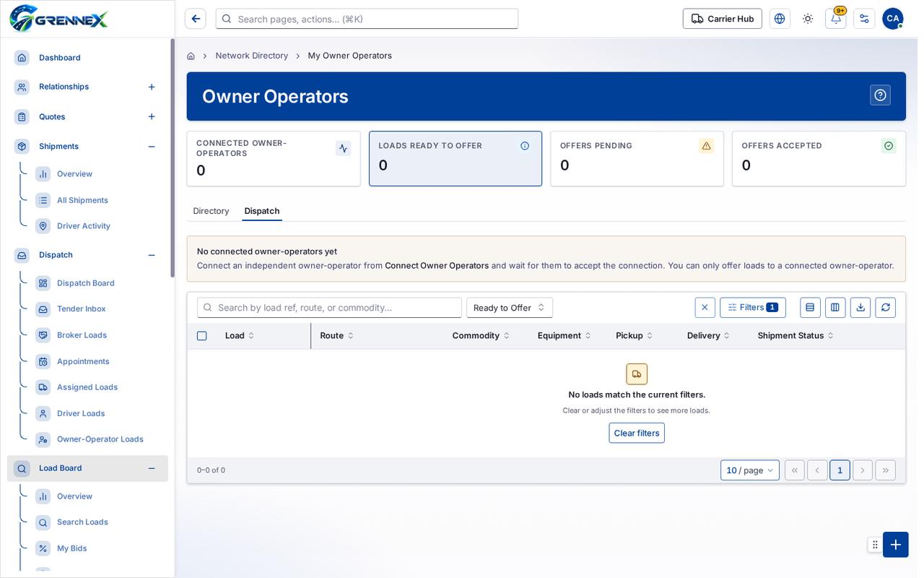Click the load ref search field
This screenshot has height=578, width=924.
[329, 308]
